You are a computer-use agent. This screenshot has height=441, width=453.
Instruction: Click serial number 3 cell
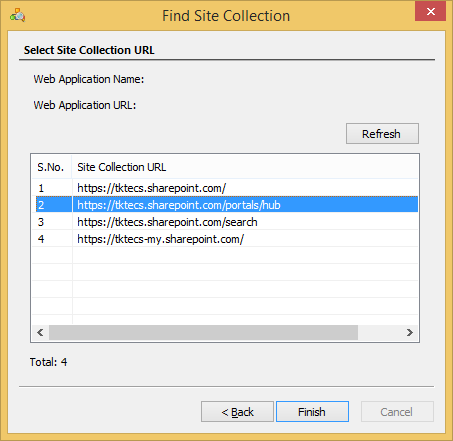(52, 222)
